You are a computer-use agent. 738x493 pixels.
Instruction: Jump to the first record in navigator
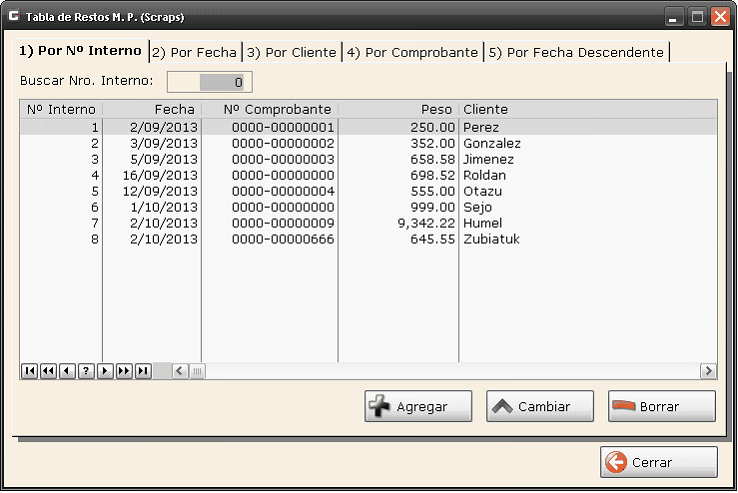click(x=29, y=371)
